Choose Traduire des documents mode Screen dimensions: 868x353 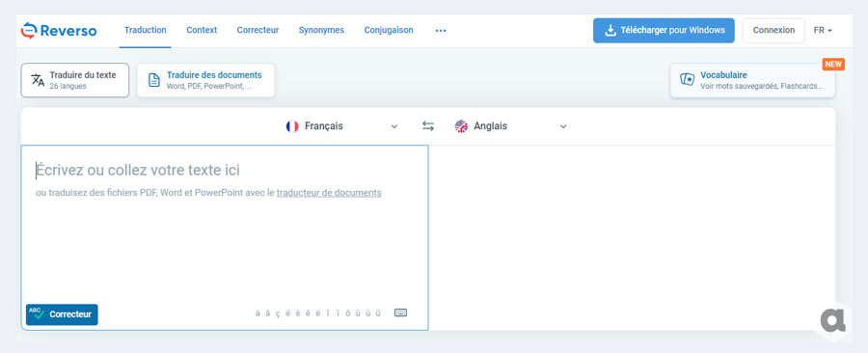pyautogui.click(x=205, y=80)
